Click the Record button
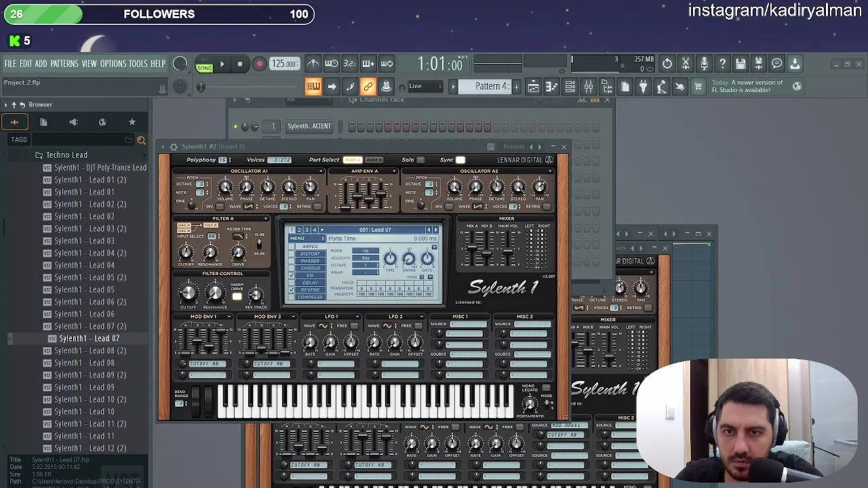The width and height of the screenshot is (868, 488). point(259,64)
